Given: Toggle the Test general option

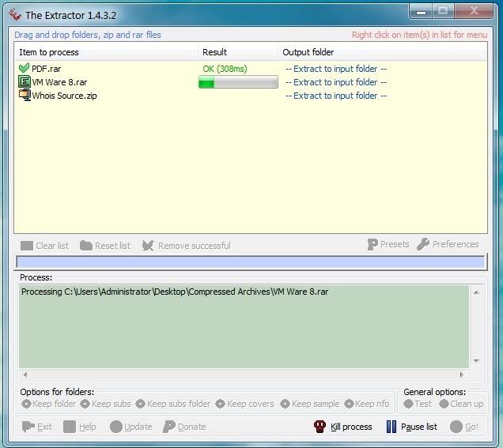Looking at the screenshot, I should (418, 404).
